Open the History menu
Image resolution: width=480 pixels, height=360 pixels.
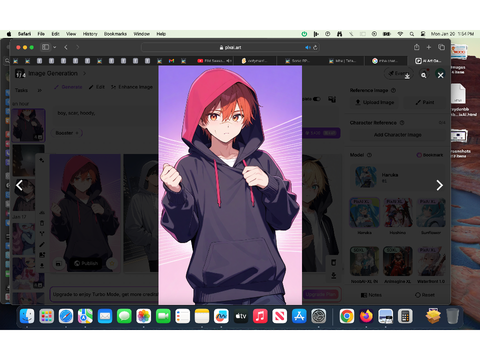coord(90,34)
